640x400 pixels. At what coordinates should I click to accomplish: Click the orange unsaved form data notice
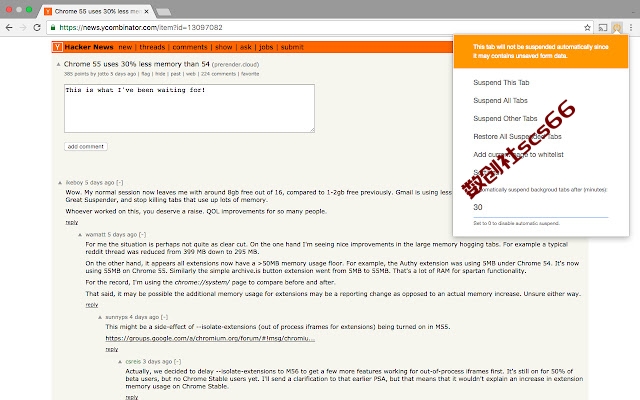pyautogui.click(x=541, y=51)
